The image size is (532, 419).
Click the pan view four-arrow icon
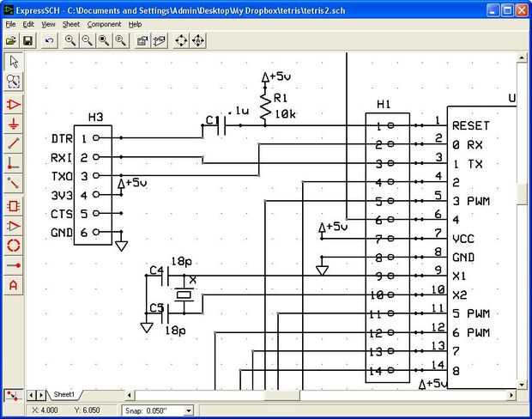(x=181, y=40)
